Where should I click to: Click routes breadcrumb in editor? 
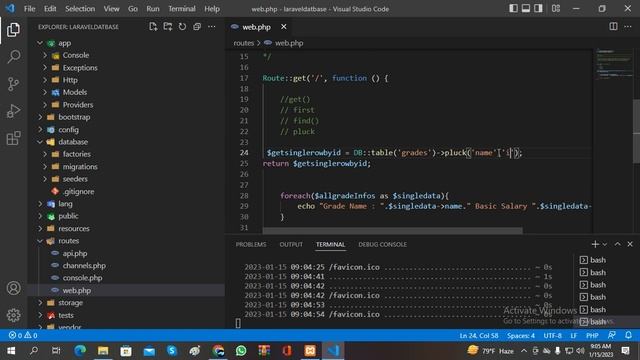tap(244, 43)
